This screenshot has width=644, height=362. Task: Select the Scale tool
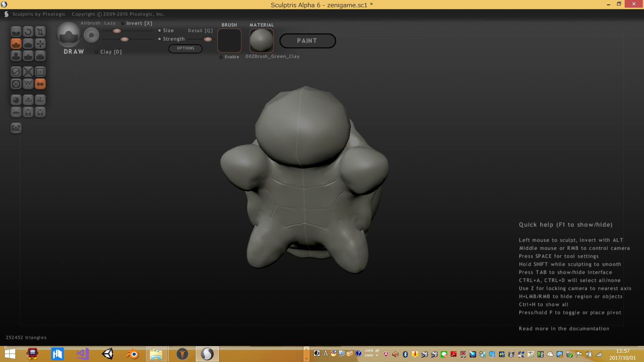pos(40,32)
